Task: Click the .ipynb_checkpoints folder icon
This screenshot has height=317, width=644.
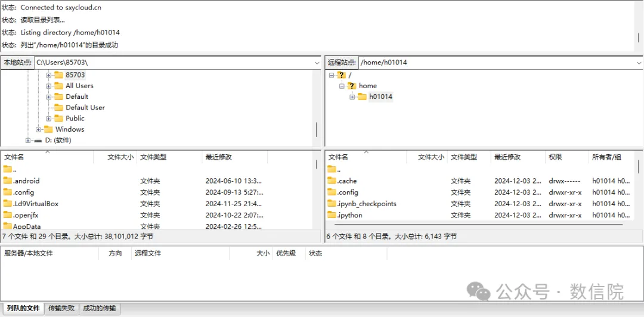Action: click(332, 204)
